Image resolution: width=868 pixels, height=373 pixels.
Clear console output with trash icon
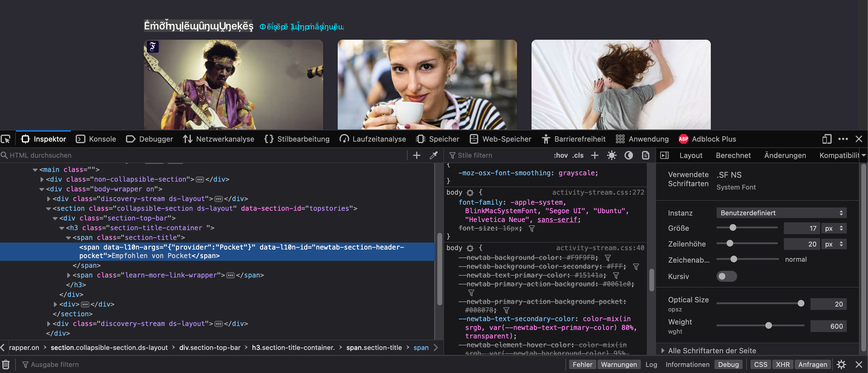point(6,364)
